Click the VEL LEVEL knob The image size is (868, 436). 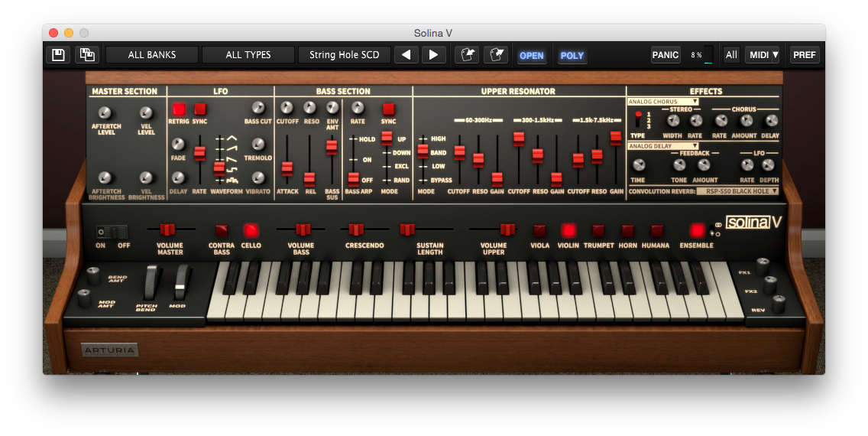(146, 113)
